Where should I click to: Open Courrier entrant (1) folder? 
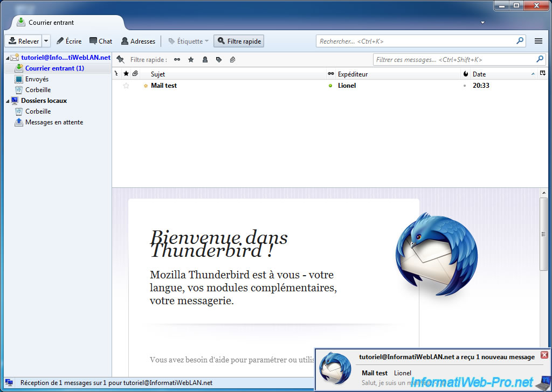point(54,68)
